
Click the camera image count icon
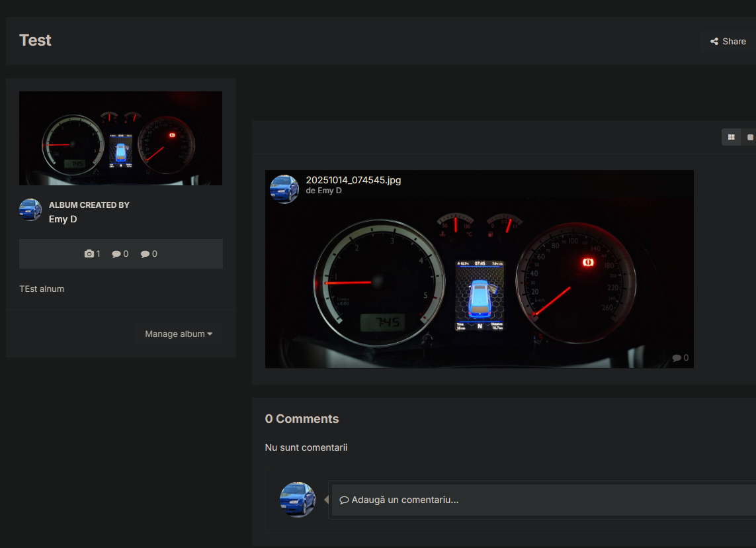point(89,254)
